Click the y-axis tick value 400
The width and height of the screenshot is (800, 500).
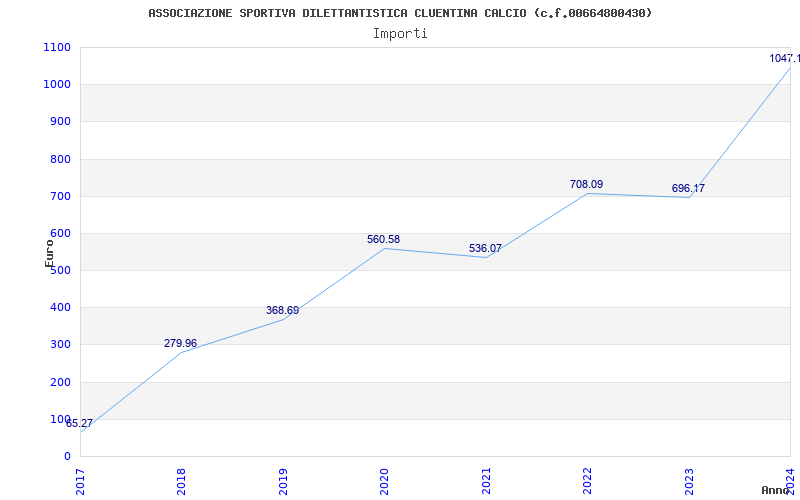coord(60,308)
